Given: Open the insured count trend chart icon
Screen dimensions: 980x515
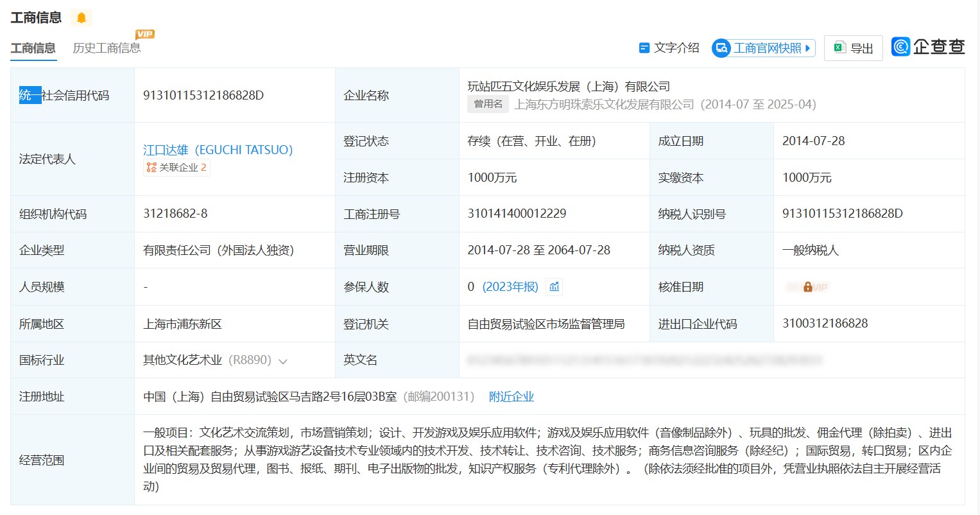Looking at the screenshot, I should [x=554, y=287].
